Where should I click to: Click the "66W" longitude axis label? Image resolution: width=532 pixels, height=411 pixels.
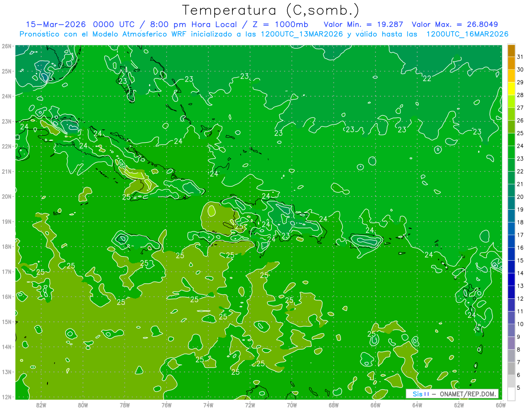[x=375, y=404]
